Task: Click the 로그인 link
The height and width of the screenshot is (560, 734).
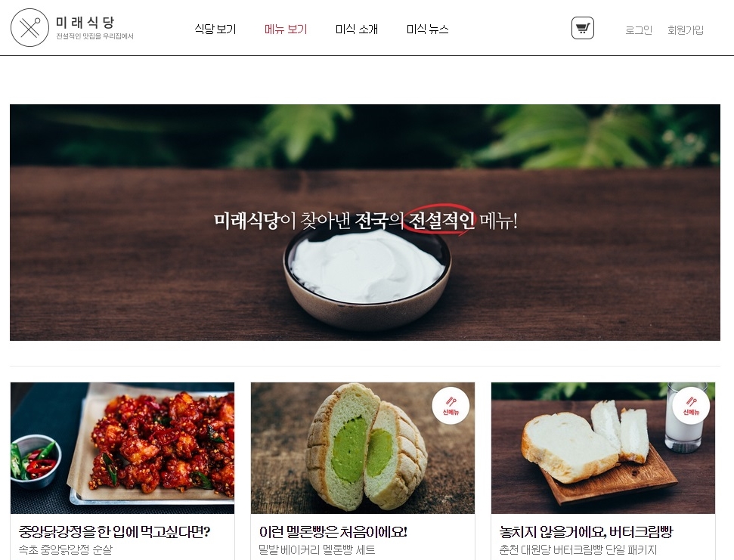Action: click(x=639, y=30)
